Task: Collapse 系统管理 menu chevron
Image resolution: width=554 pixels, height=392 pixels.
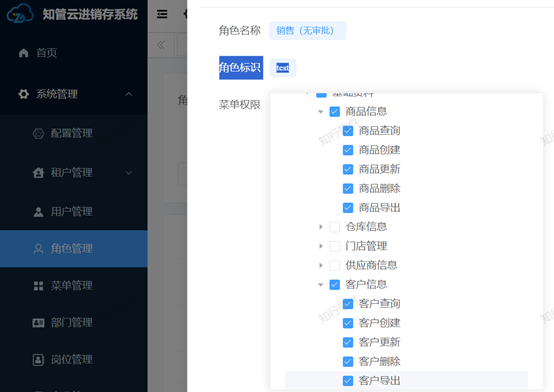Action: point(129,94)
